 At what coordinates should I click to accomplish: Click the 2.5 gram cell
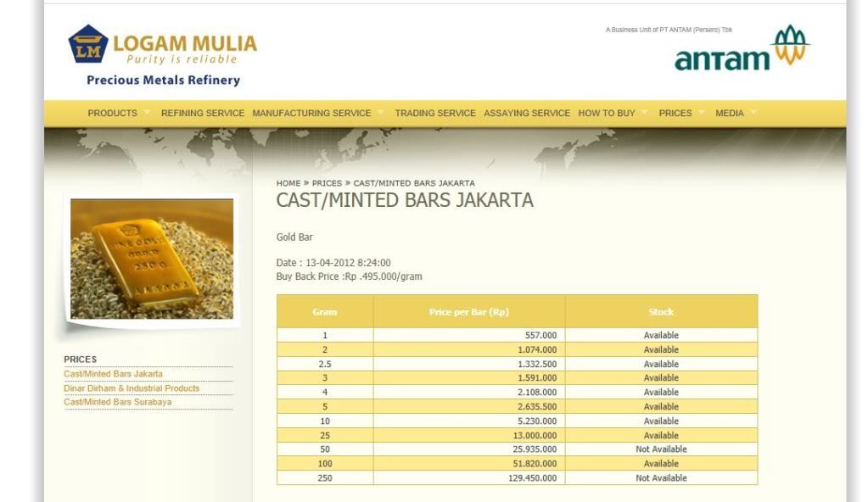click(x=325, y=364)
